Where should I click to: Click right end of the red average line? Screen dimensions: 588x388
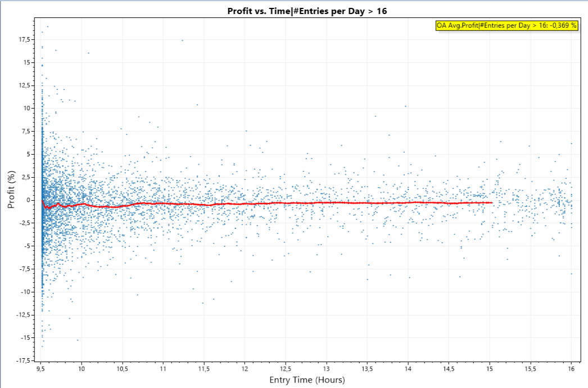pos(491,202)
